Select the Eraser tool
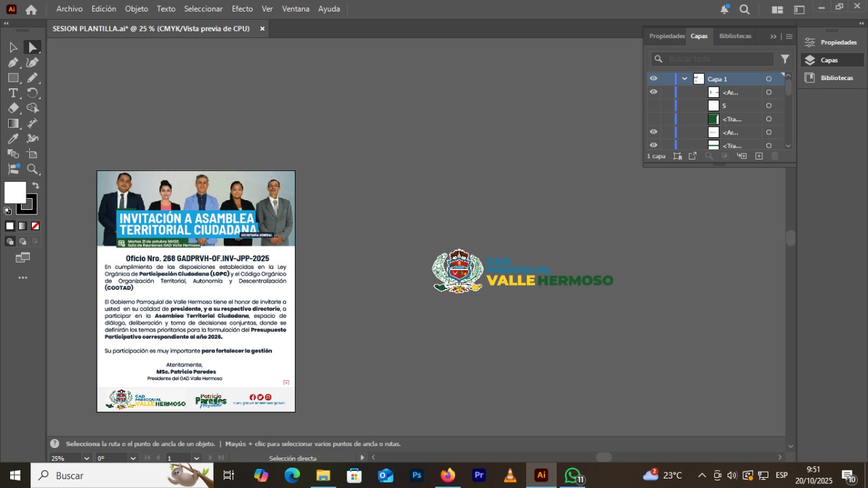Image resolution: width=868 pixels, height=488 pixels. pyautogui.click(x=13, y=108)
